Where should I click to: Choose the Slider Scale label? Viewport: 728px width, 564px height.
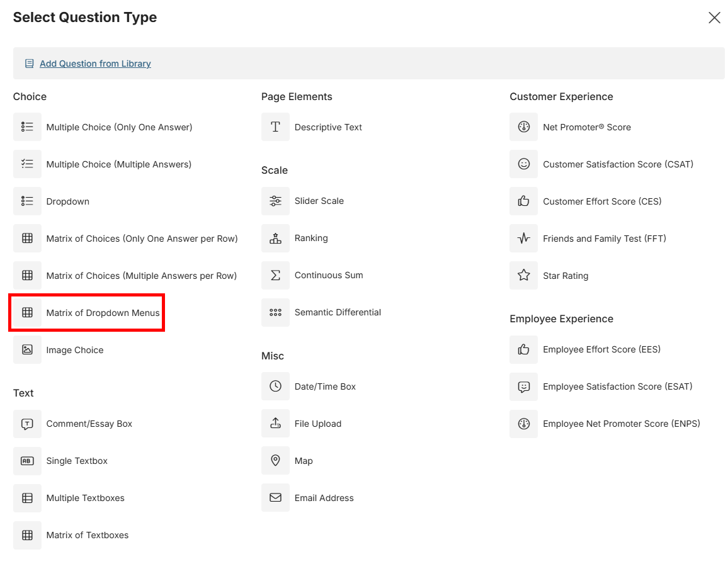point(319,201)
